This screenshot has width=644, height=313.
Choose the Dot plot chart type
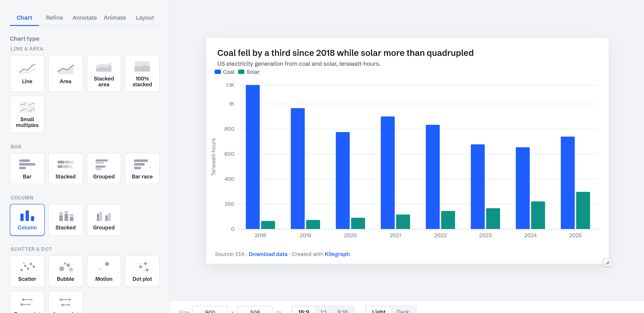click(142, 271)
